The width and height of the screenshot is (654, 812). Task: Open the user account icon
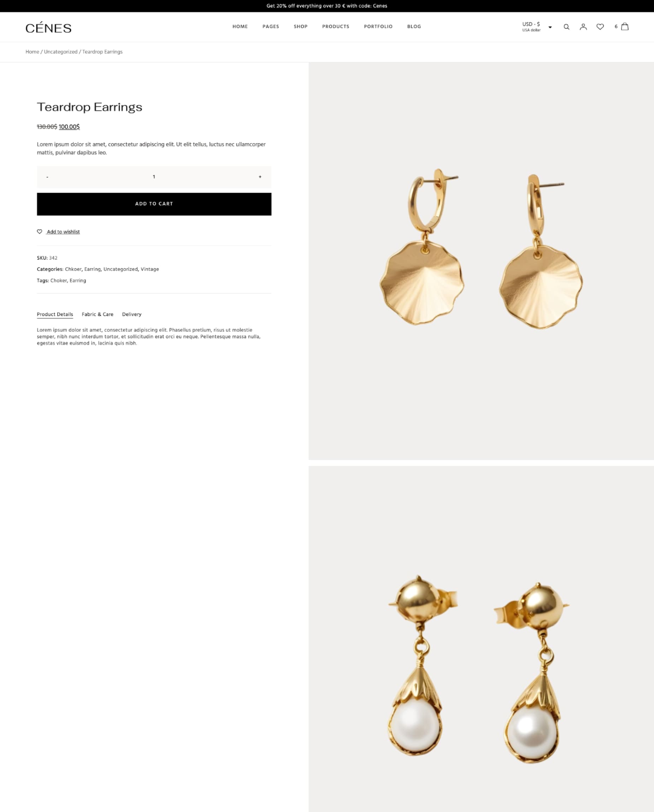583,27
